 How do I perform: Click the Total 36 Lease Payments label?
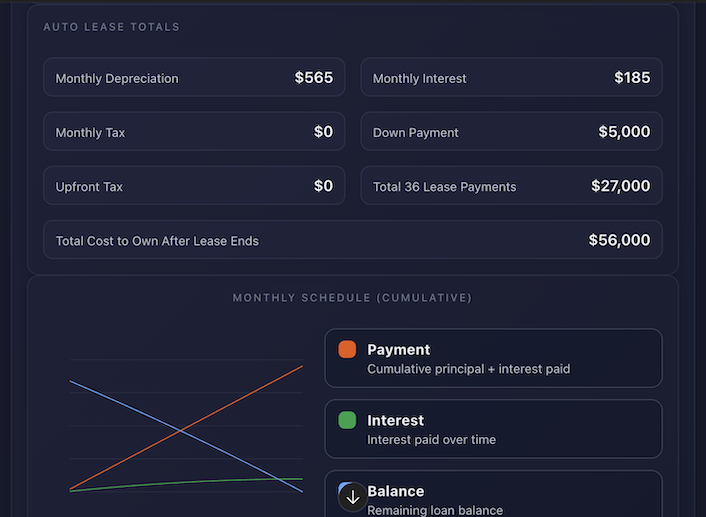click(444, 186)
